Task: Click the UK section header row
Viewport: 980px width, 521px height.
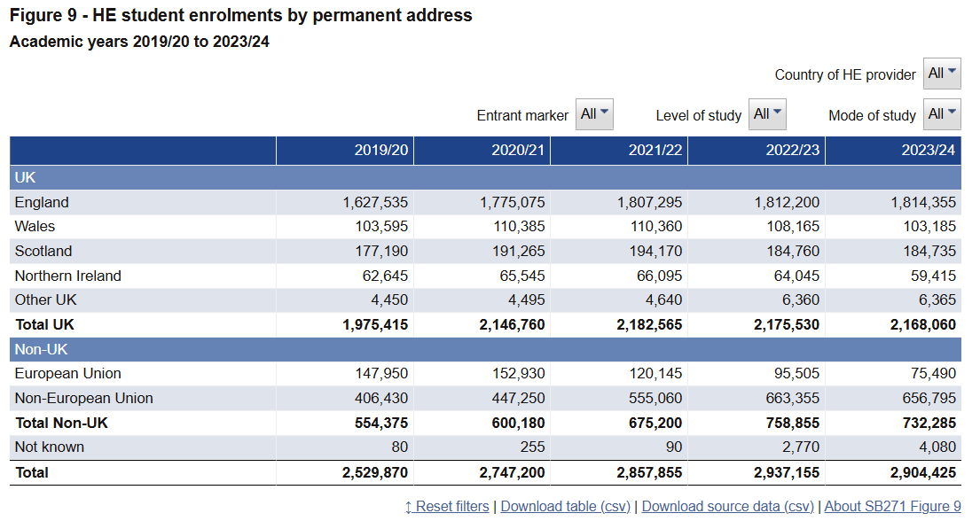Action: [486, 177]
